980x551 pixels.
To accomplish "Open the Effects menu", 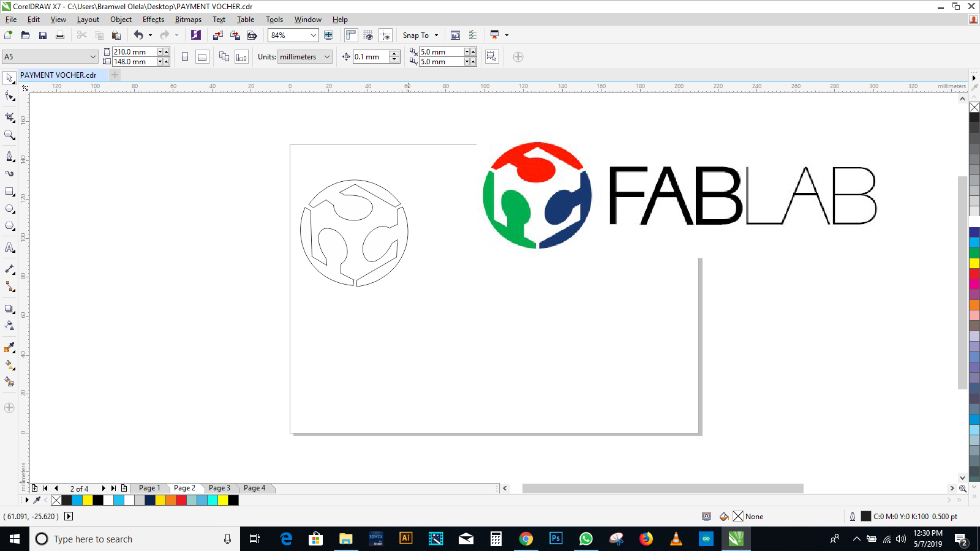I will (x=153, y=20).
